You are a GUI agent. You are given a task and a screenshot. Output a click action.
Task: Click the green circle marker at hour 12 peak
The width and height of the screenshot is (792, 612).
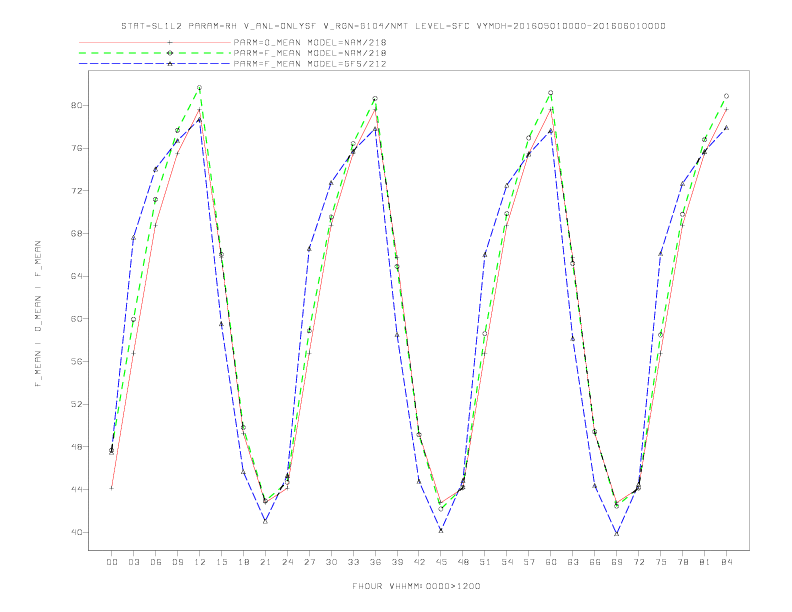[x=200, y=88]
